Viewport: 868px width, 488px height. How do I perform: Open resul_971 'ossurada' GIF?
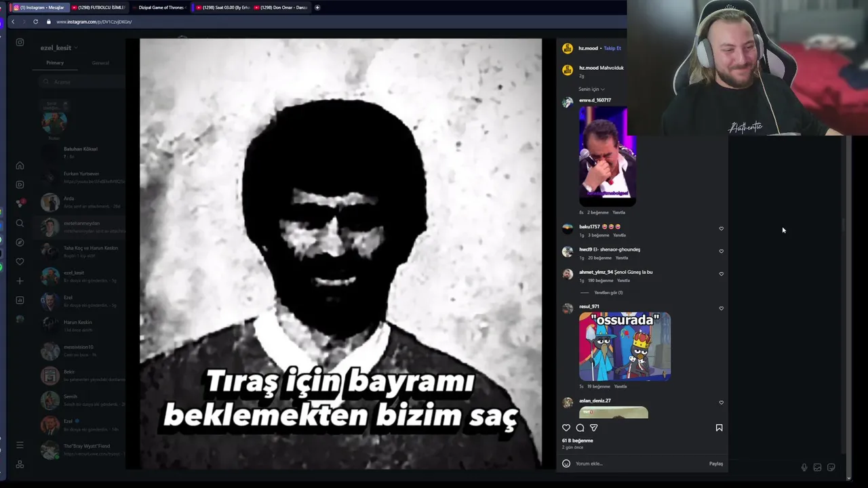pos(625,346)
